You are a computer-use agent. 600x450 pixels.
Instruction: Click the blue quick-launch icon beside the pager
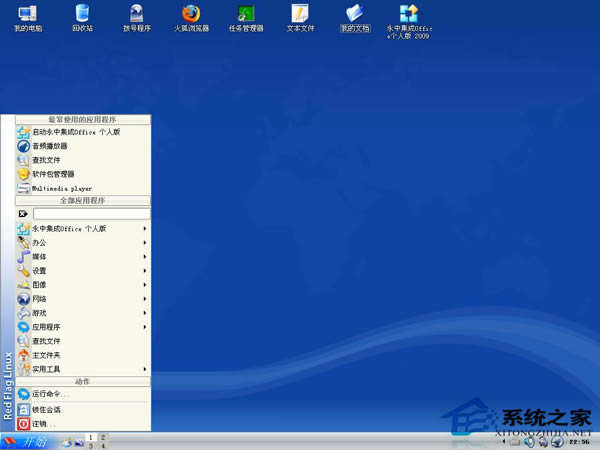coord(79,443)
